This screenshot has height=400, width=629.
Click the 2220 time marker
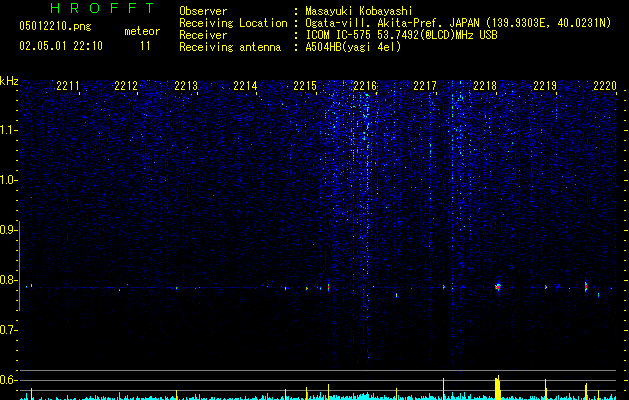pos(605,85)
